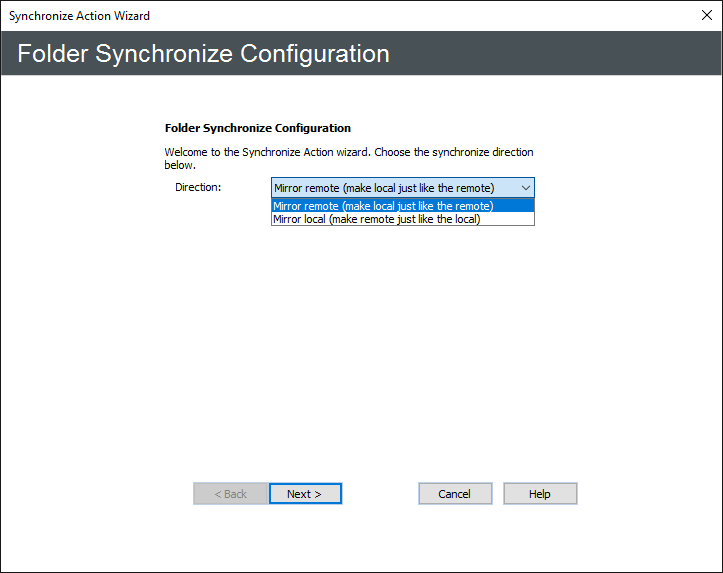Click the gap between Next and Cancel buttons
The image size is (723, 573).
[380, 494]
